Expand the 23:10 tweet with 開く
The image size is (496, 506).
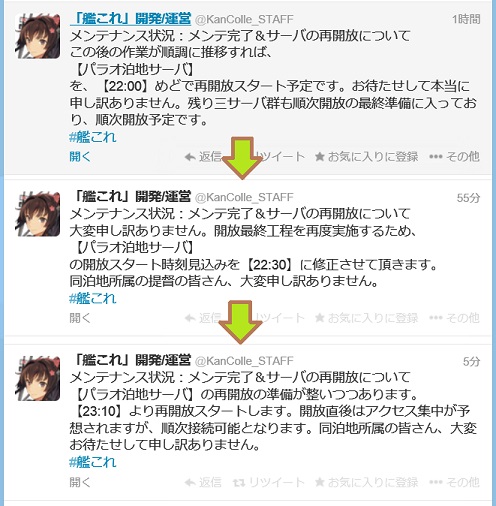(80, 482)
